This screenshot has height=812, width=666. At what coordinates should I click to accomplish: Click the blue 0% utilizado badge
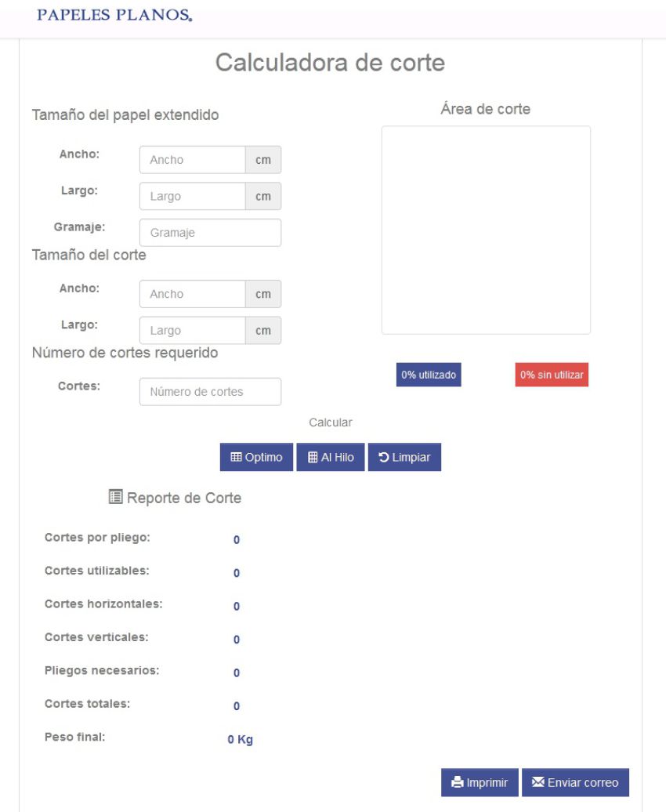428,375
